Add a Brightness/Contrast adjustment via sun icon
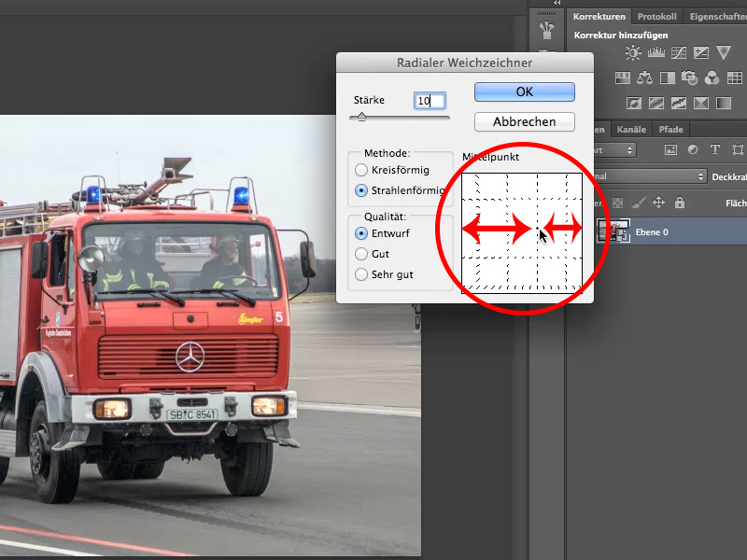The image size is (747, 560). [x=633, y=52]
